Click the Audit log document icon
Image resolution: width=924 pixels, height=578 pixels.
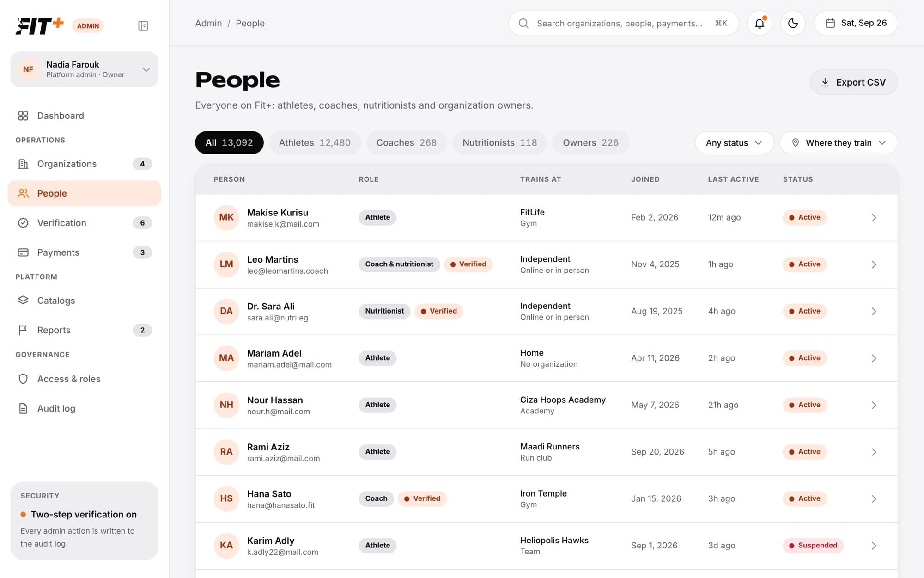23,409
